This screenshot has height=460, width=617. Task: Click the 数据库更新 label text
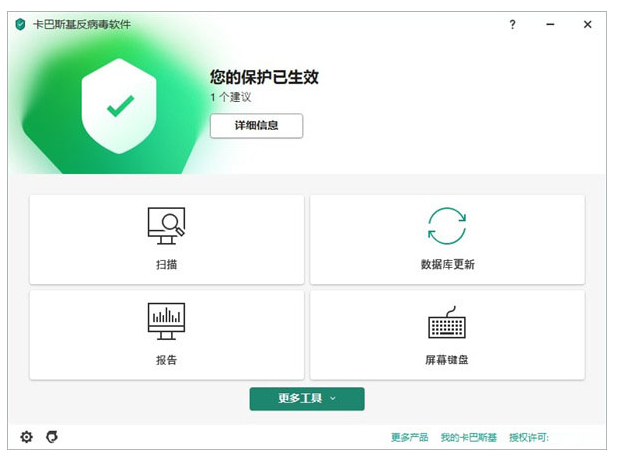click(447, 264)
